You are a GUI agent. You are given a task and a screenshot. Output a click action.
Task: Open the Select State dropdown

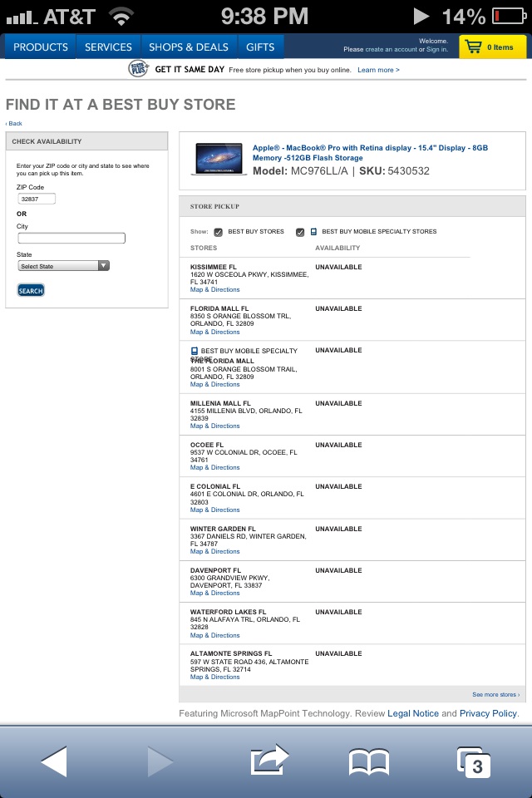tap(64, 266)
